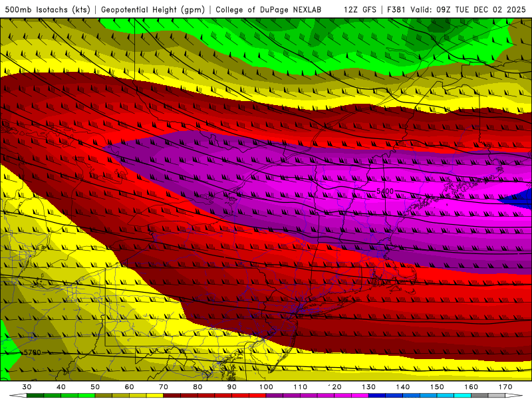The height and width of the screenshot is (399, 532).
Task: Pick the bright yellow swatch in the legend
Action: [155, 396]
